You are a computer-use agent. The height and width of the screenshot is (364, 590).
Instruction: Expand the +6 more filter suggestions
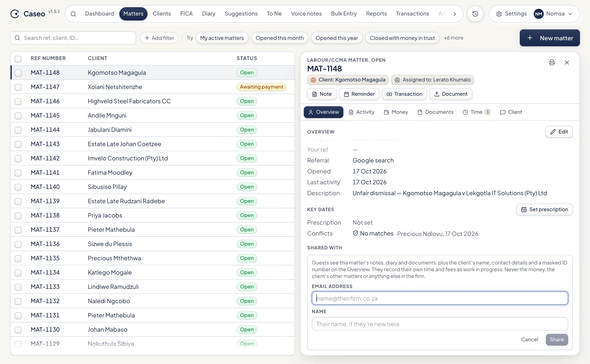(453, 38)
